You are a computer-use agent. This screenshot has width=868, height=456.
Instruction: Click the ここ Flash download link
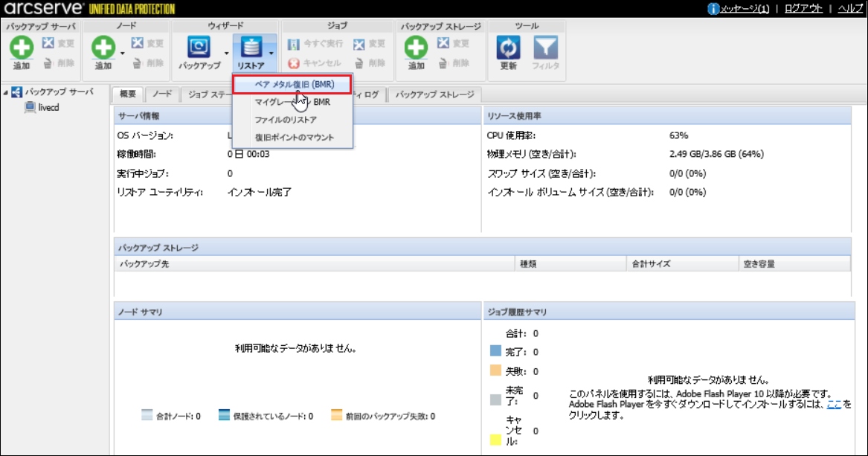pyautogui.click(x=834, y=405)
